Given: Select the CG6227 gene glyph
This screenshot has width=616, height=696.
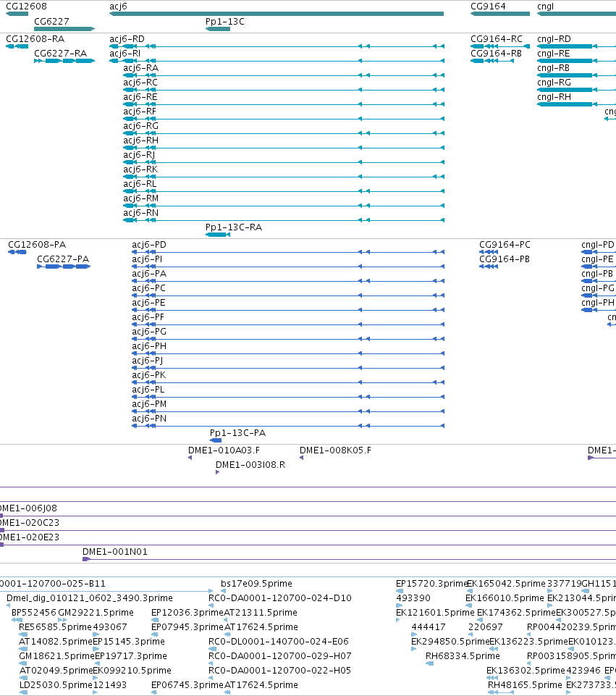Looking at the screenshot, I should click(x=64, y=29).
